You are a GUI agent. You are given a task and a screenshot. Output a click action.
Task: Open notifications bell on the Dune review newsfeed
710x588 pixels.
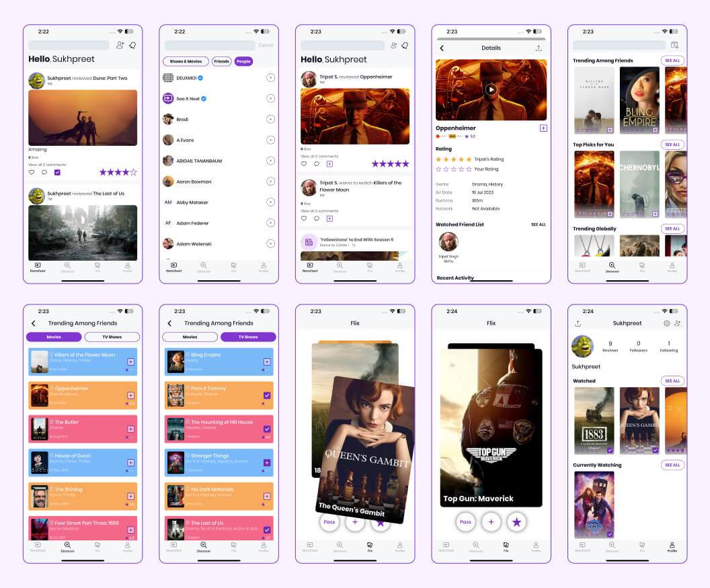click(132, 45)
